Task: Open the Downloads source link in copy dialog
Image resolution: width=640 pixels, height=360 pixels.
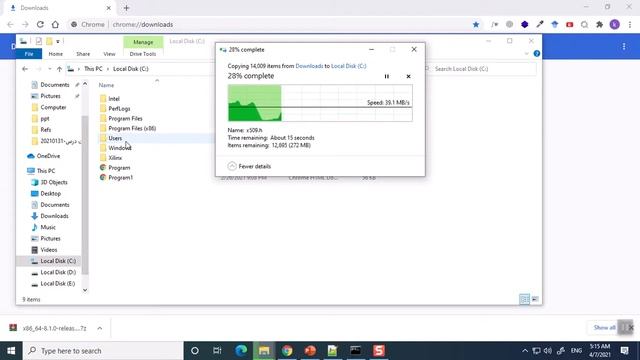Action: click(309, 66)
